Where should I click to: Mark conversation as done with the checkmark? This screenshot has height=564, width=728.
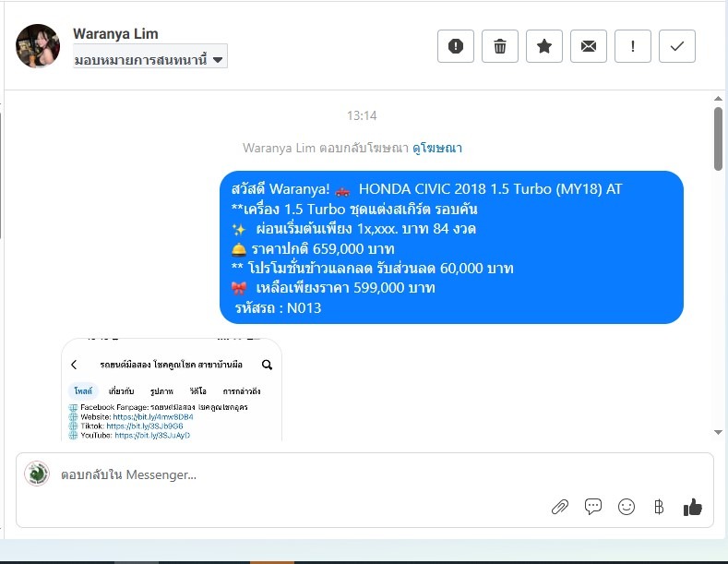(x=677, y=46)
